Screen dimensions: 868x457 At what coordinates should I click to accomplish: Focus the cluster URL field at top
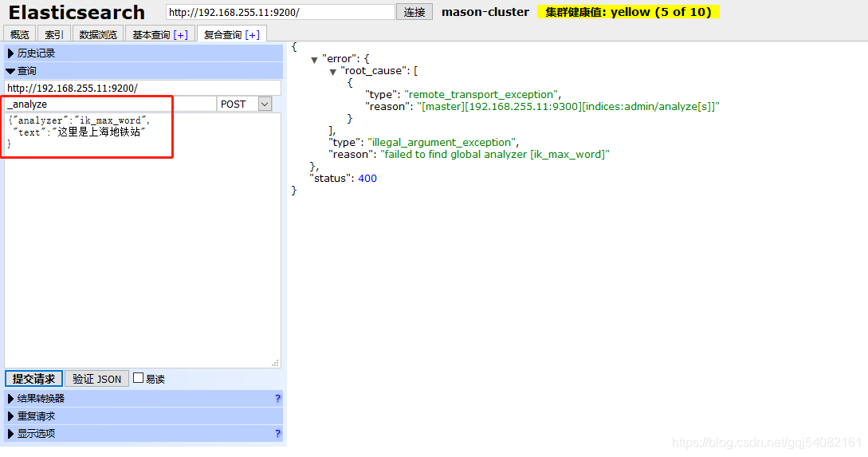[x=280, y=12]
